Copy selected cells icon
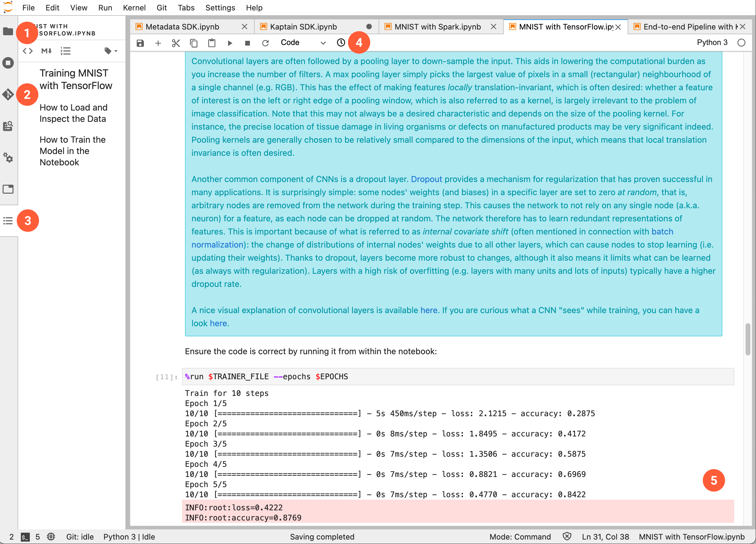Image resolution: width=756 pixels, height=544 pixels. click(x=194, y=43)
